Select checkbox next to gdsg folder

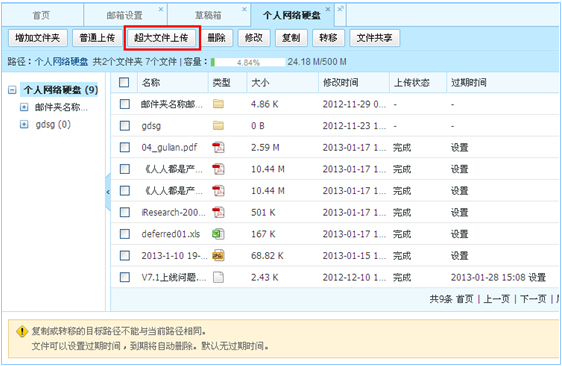pyautogui.click(x=125, y=125)
